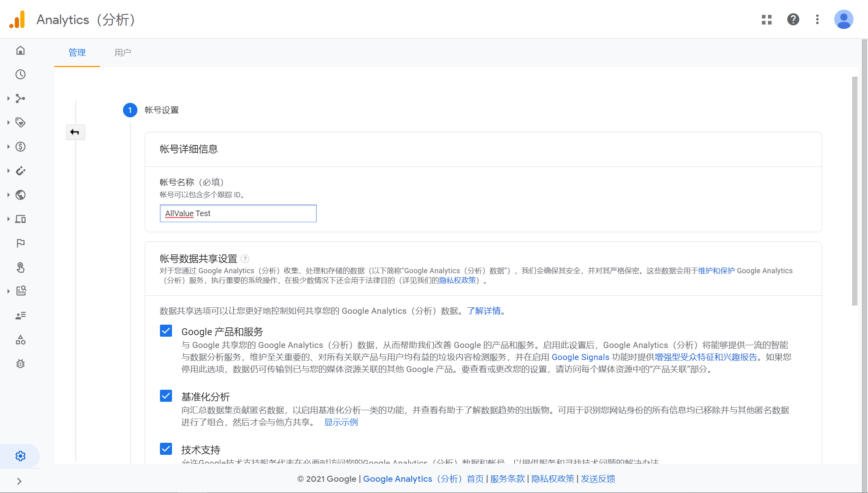Open the 发送反馈 footer link
The width and height of the screenshot is (868, 493).
[598, 479]
